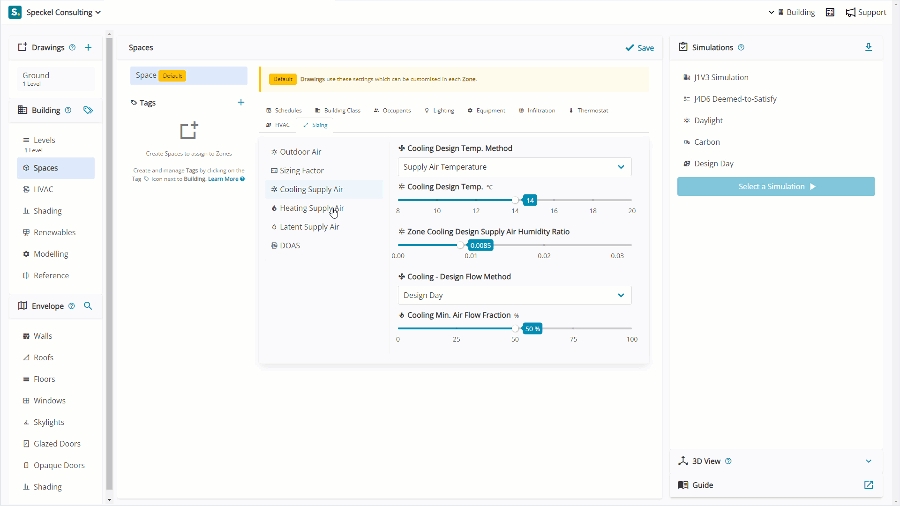Click the Learn More link
The height and width of the screenshot is (506, 900).
(225, 179)
